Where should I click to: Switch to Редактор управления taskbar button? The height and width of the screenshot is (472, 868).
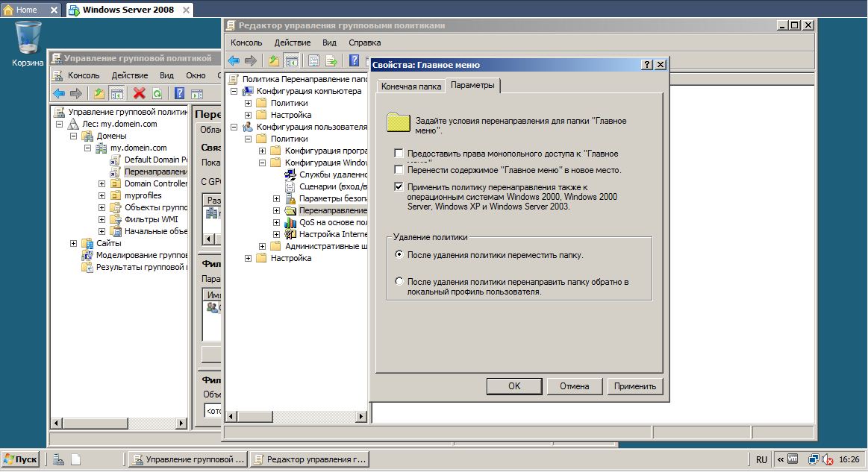pyautogui.click(x=310, y=459)
